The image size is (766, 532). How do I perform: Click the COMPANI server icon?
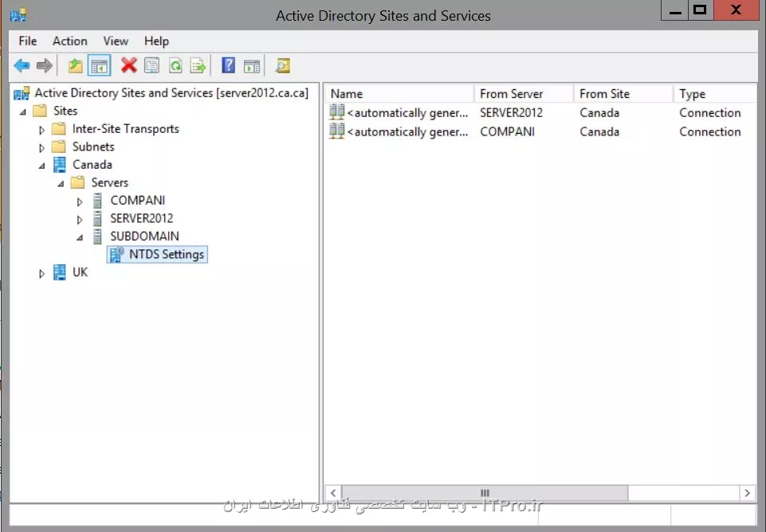(98, 200)
